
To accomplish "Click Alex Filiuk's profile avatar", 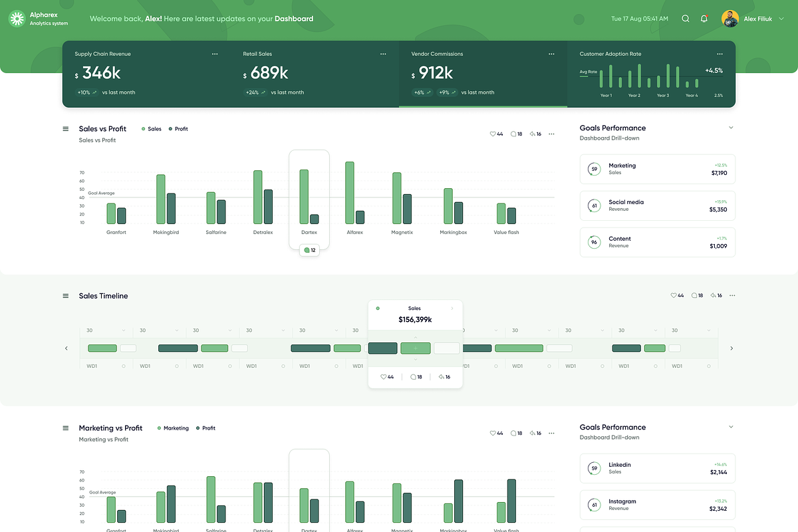I will (x=730, y=19).
